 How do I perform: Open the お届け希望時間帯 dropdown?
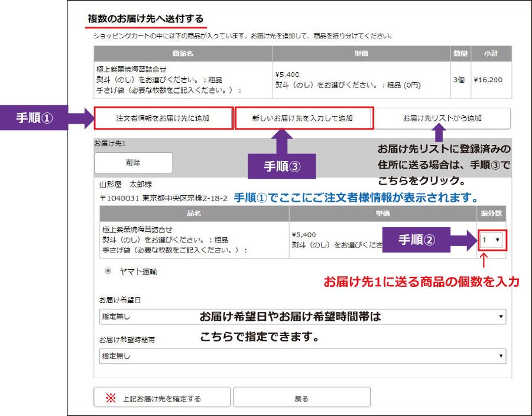[x=303, y=356]
